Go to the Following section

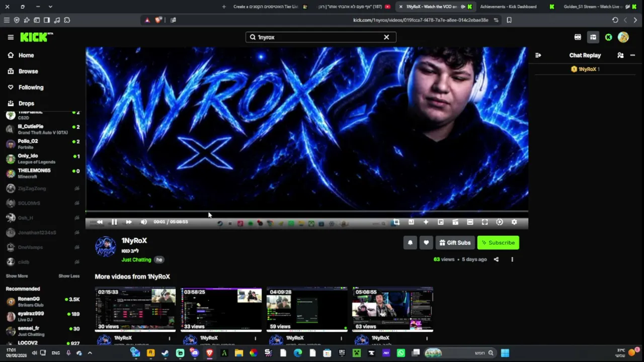point(26,87)
